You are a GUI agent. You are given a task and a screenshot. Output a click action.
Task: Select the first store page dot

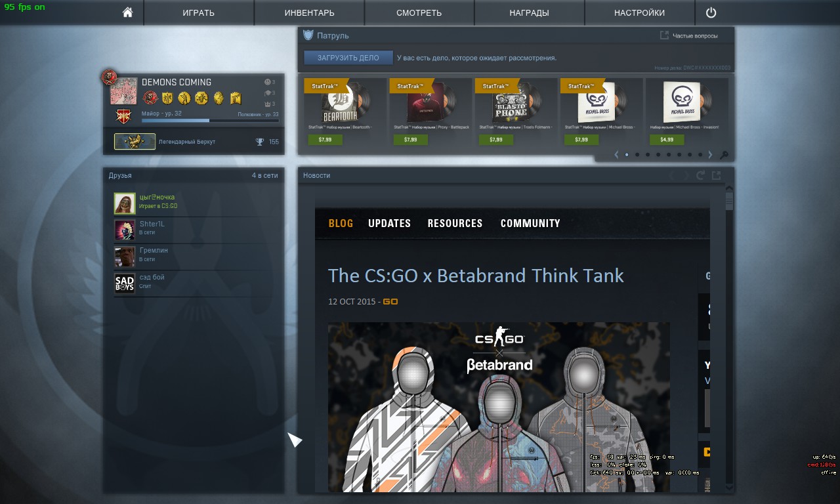coord(627,155)
